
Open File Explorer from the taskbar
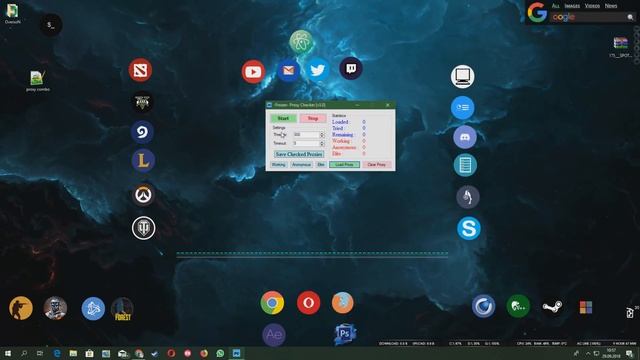pos(73,353)
